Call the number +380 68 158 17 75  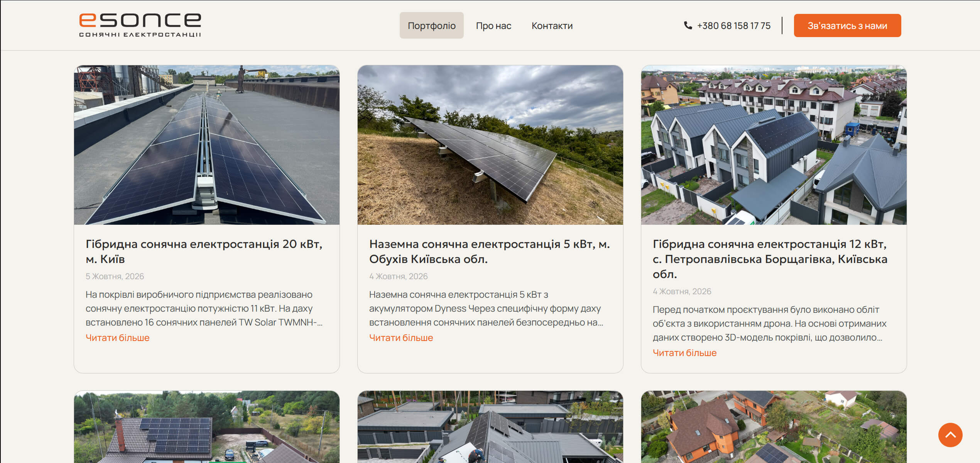pyautogui.click(x=733, y=25)
